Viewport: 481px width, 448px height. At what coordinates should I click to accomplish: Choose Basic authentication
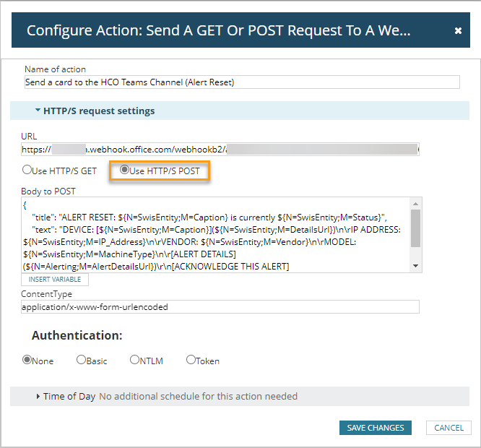pyautogui.click(x=81, y=360)
